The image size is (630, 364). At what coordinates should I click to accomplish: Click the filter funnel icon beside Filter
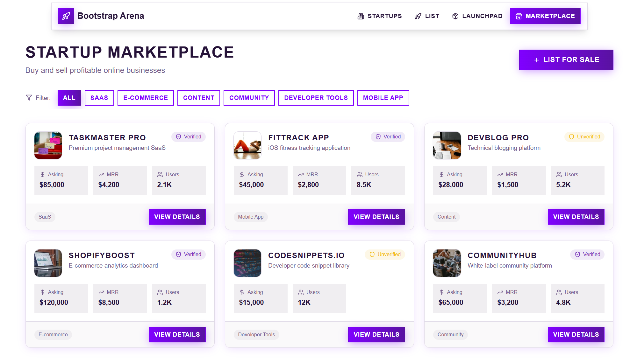click(x=29, y=98)
